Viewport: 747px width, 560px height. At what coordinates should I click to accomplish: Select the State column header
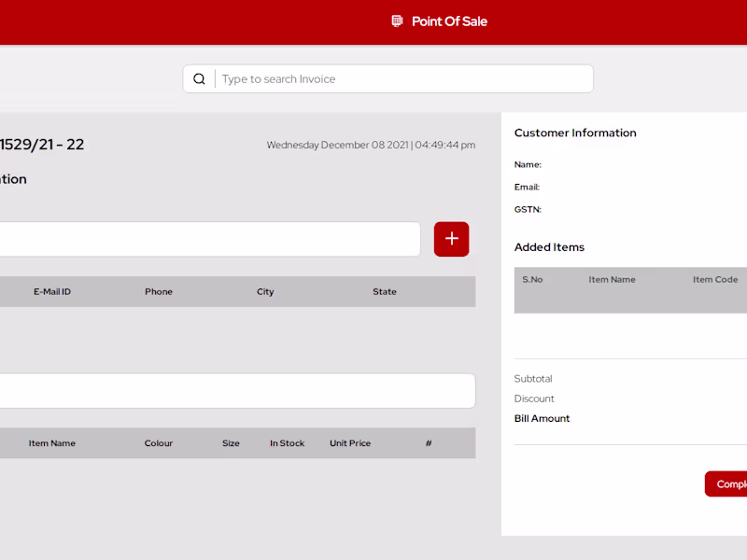tap(385, 292)
